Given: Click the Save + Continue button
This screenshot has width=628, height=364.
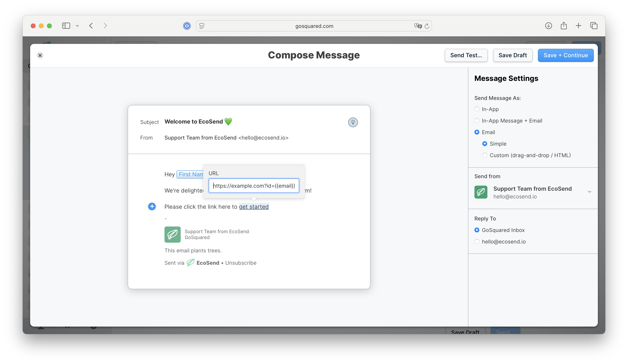Looking at the screenshot, I should (565, 55).
